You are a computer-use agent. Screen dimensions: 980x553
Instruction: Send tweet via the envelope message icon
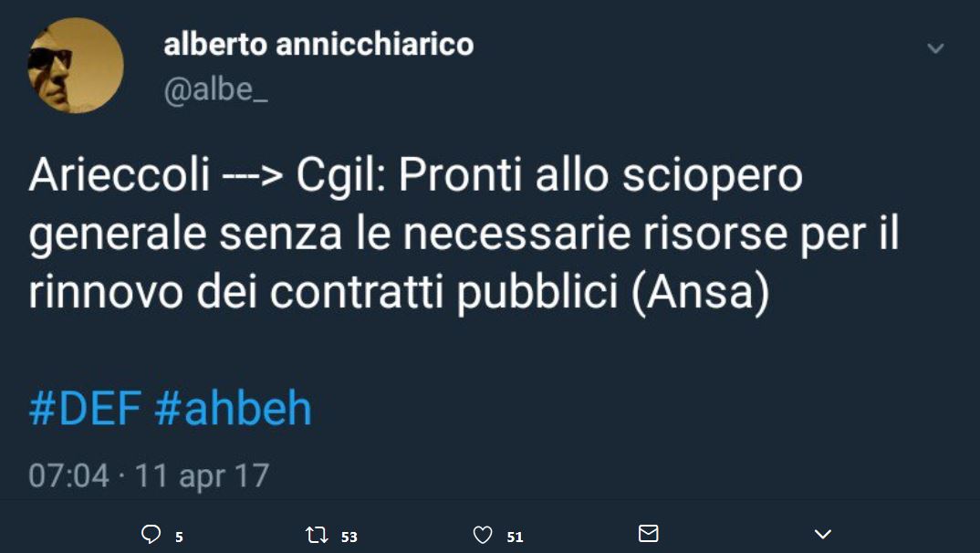point(648,533)
